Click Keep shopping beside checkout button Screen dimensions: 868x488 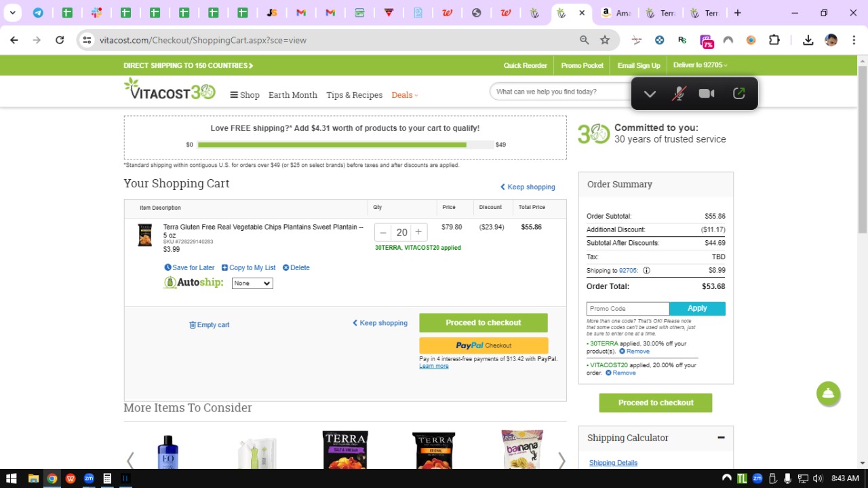[x=380, y=323]
